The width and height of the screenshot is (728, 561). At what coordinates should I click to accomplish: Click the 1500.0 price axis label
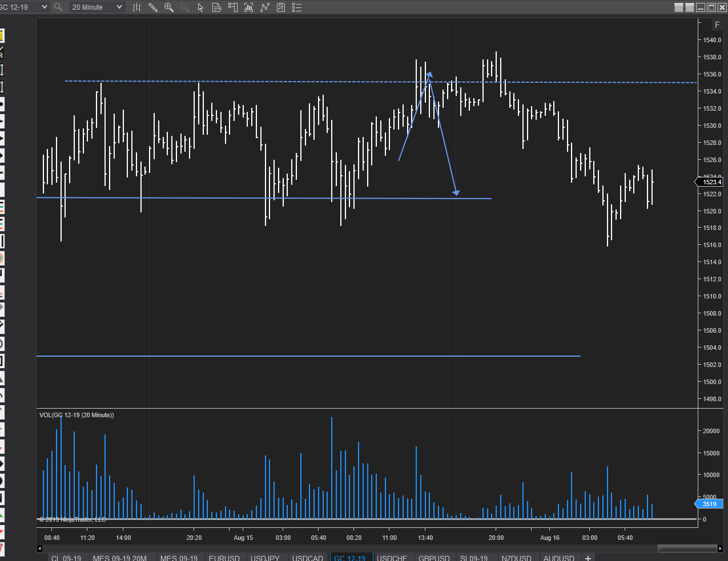coord(712,382)
